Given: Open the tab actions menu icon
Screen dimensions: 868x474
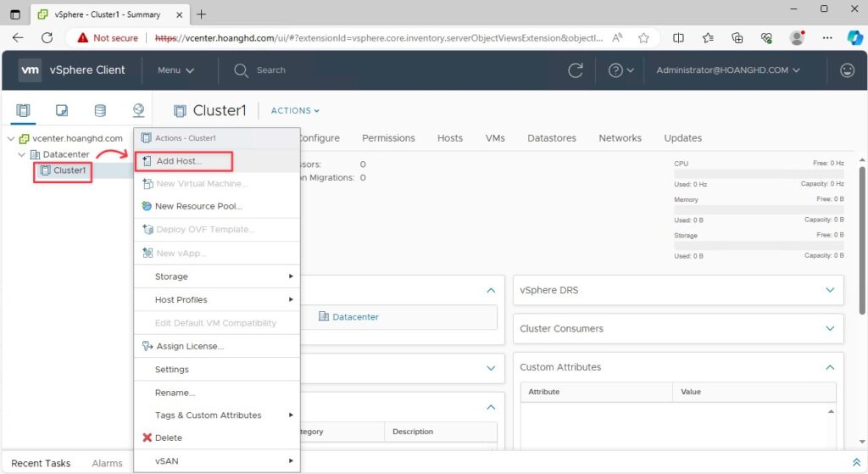Looking at the screenshot, I should tap(15, 15).
